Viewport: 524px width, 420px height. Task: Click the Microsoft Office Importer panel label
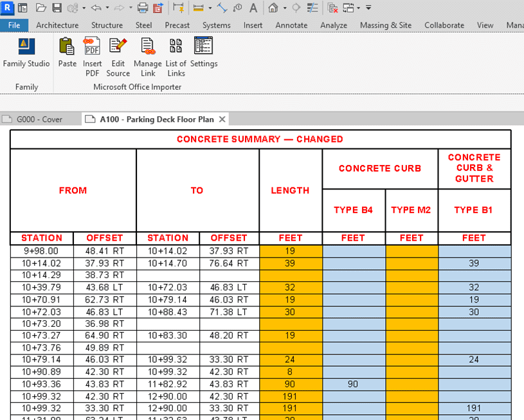pos(138,87)
